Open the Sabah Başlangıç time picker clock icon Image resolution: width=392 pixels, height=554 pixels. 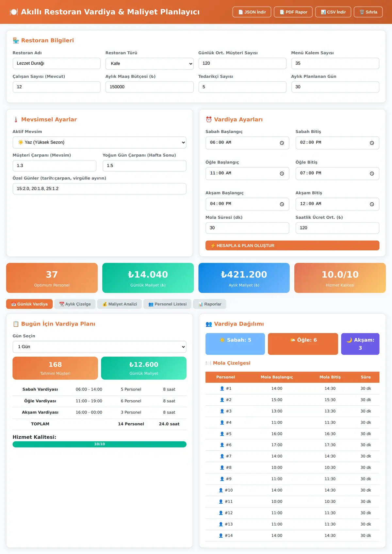tap(282, 143)
